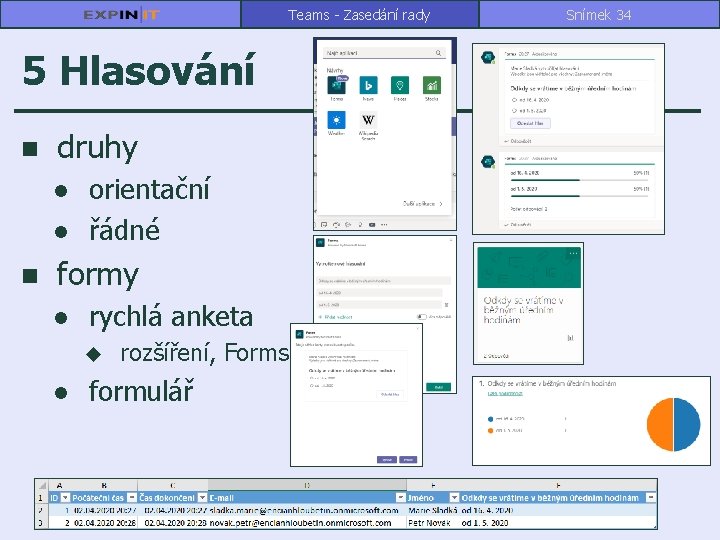Click the Snímek 34 header cell

598,15
